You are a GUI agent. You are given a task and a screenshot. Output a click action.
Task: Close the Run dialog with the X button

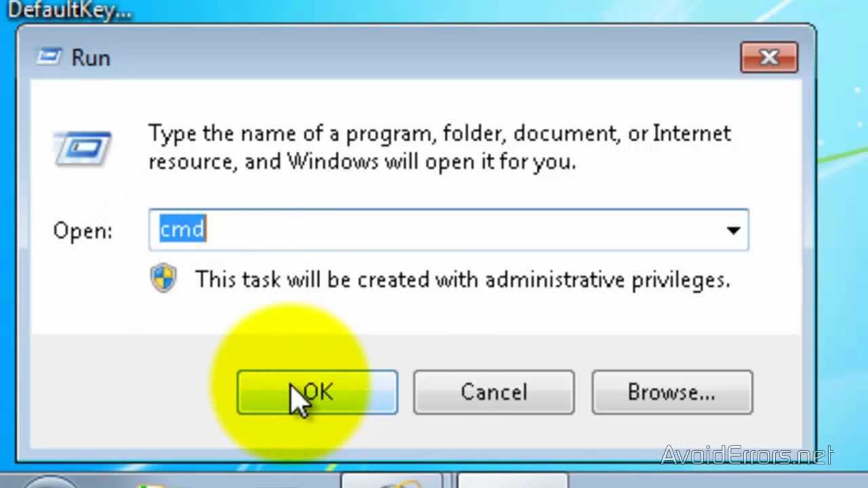tap(769, 58)
